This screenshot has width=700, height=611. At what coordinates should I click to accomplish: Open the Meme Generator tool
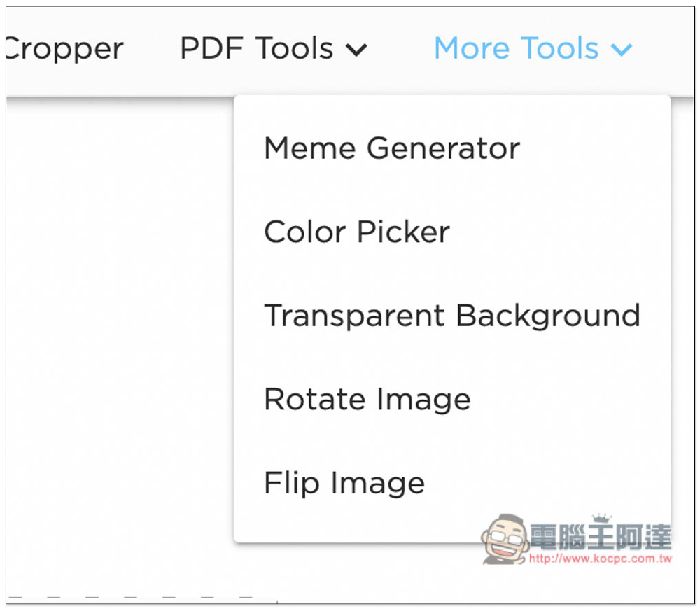[391, 148]
